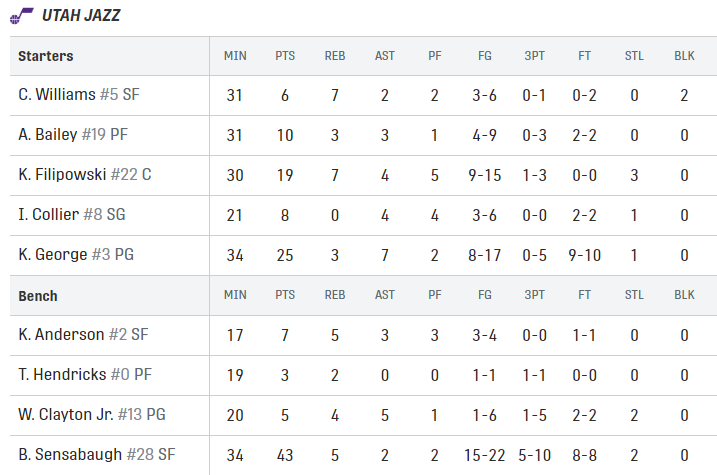Select K. Filipowski player name
The height and width of the screenshot is (475, 717).
click(62, 175)
